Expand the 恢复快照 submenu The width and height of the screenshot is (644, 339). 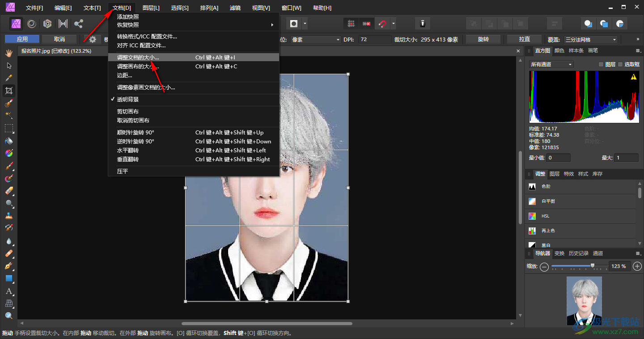click(194, 25)
